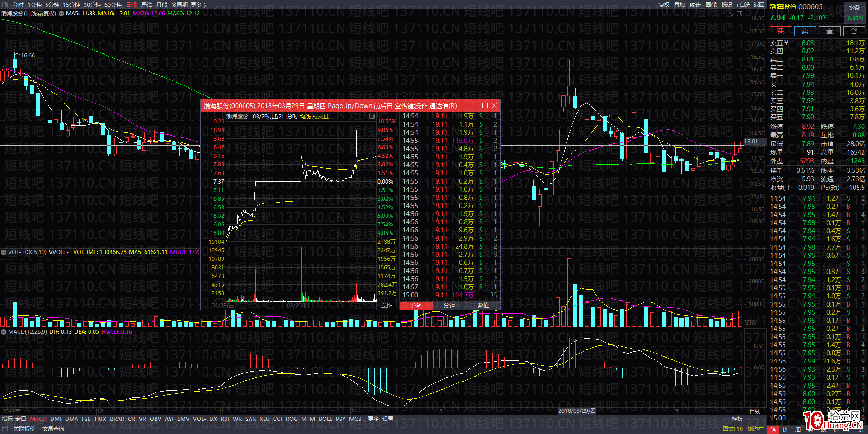The width and height of the screenshot is (868, 434).
Task: Click the red 买 buy button
Action: coord(781,31)
